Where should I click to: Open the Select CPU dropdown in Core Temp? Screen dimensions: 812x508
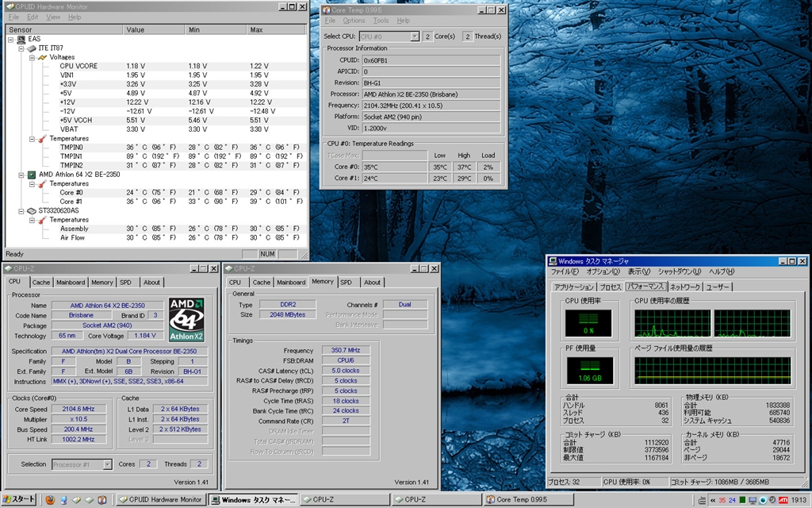tap(389, 37)
